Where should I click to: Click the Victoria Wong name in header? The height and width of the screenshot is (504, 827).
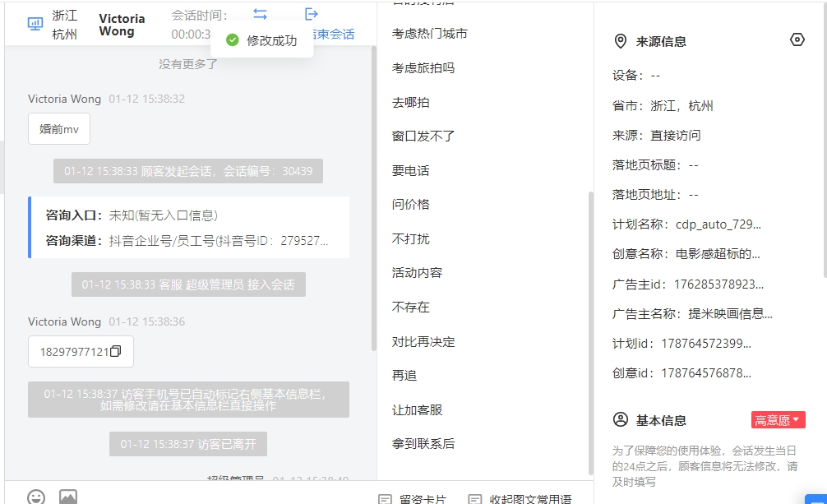pyautogui.click(x=122, y=25)
